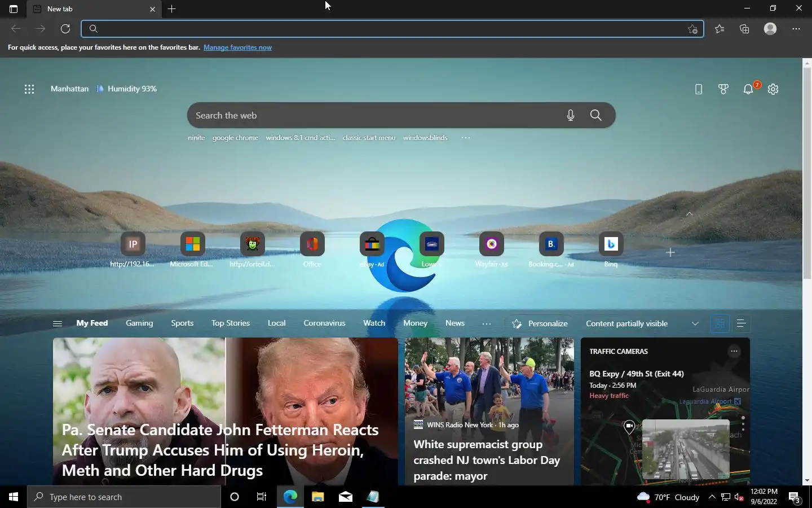
Task: Open the mobile phone icon
Action: click(x=699, y=89)
